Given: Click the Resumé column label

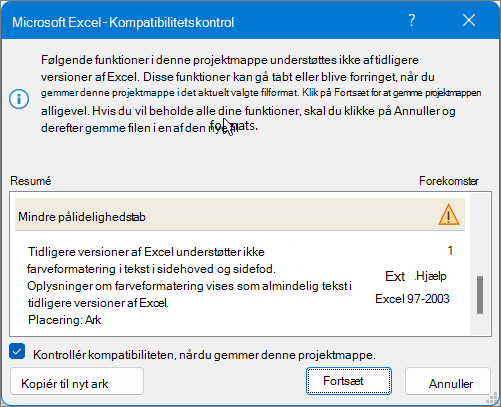Looking at the screenshot, I should tap(31, 181).
